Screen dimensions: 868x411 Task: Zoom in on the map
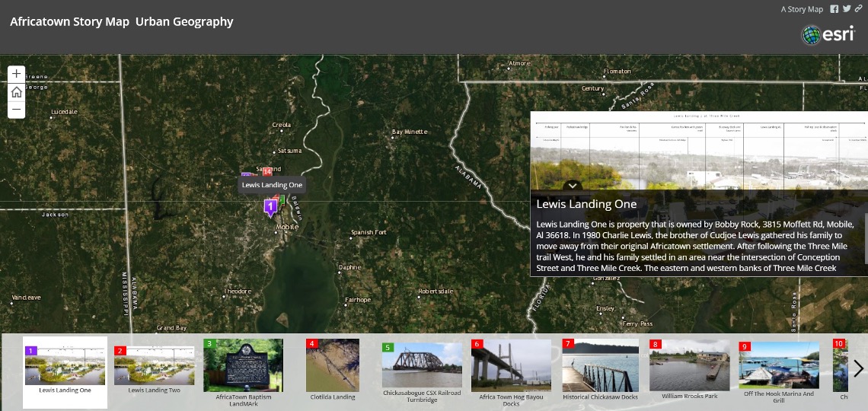pos(17,74)
